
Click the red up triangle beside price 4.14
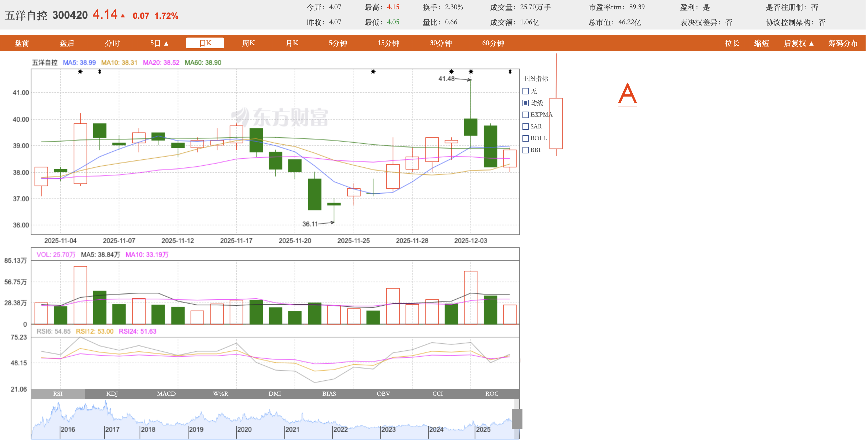point(123,16)
